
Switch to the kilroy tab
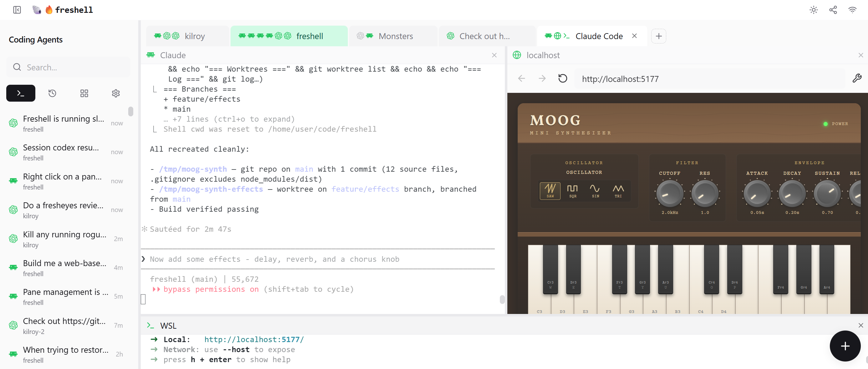coord(187,36)
